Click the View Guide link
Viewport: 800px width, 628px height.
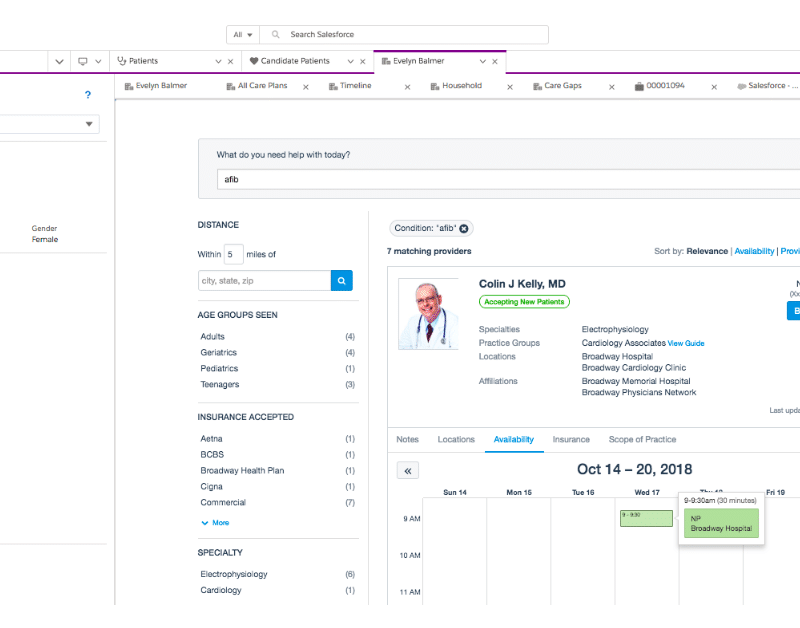(686, 343)
